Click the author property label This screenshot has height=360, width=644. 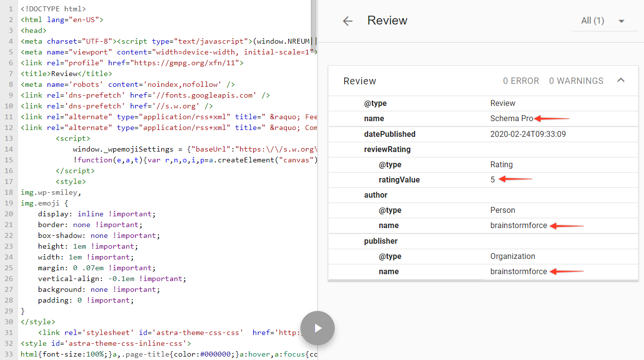pos(376,195)
